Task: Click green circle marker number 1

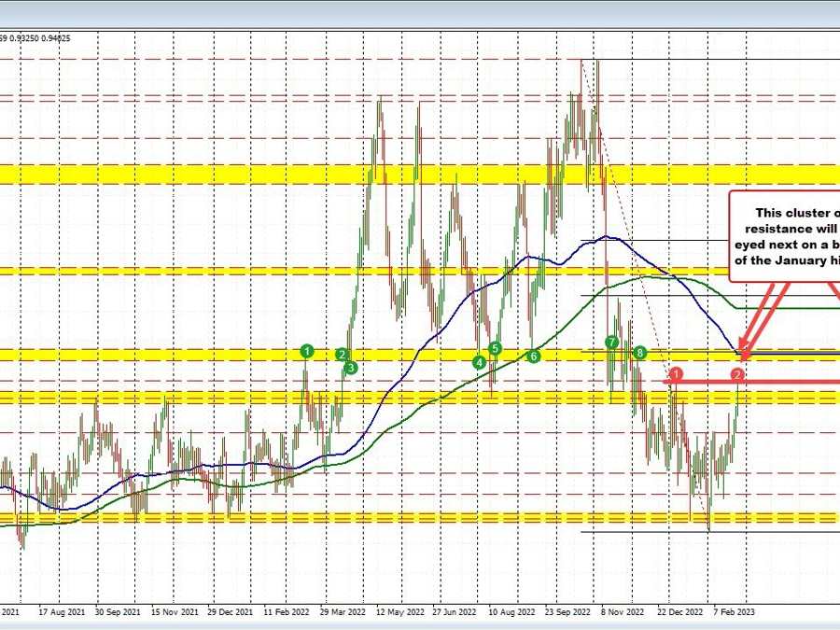Action: point(307,351)
